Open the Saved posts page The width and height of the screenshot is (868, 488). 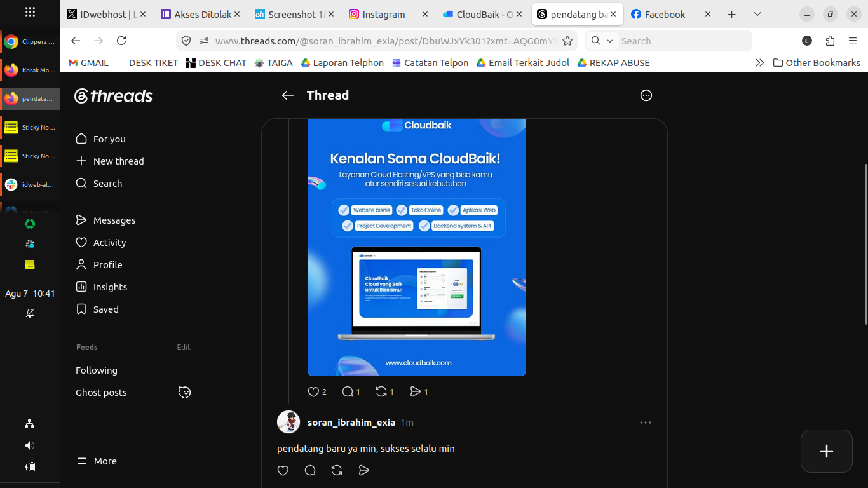point(97,309)
